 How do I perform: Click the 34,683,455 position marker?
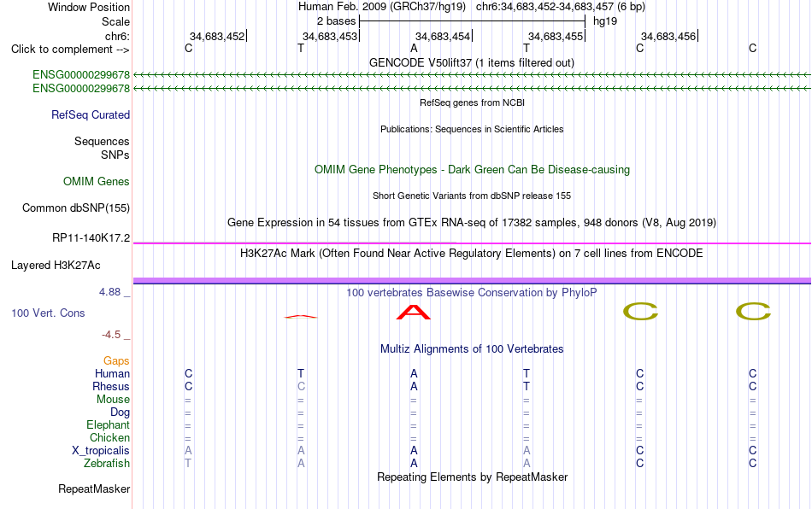click(x=556, y=36)
